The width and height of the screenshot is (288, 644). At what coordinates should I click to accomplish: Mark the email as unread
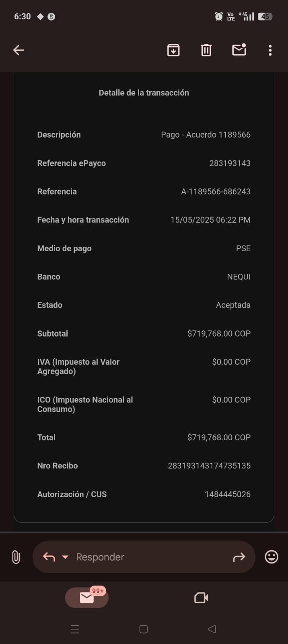(x=239, y=50)
